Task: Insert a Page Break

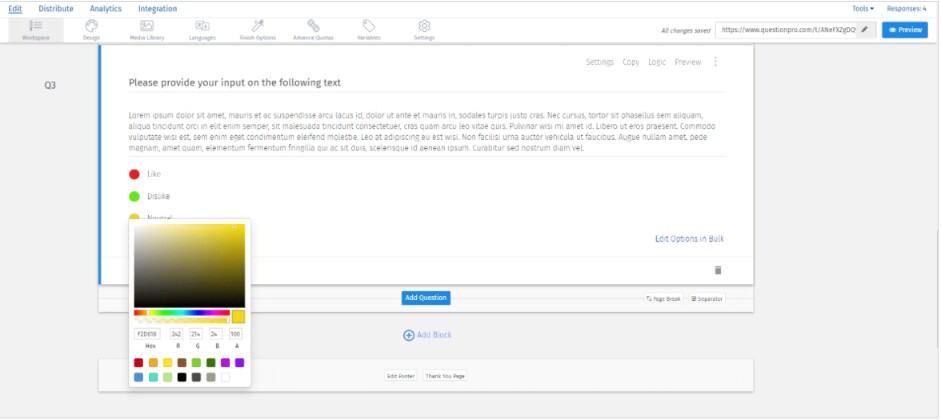Action: coord(663,298)
